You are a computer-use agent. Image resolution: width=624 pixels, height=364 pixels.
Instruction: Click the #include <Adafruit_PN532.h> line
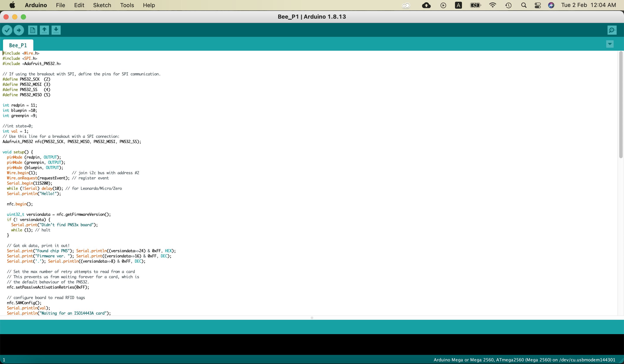(x=32, y=64)
